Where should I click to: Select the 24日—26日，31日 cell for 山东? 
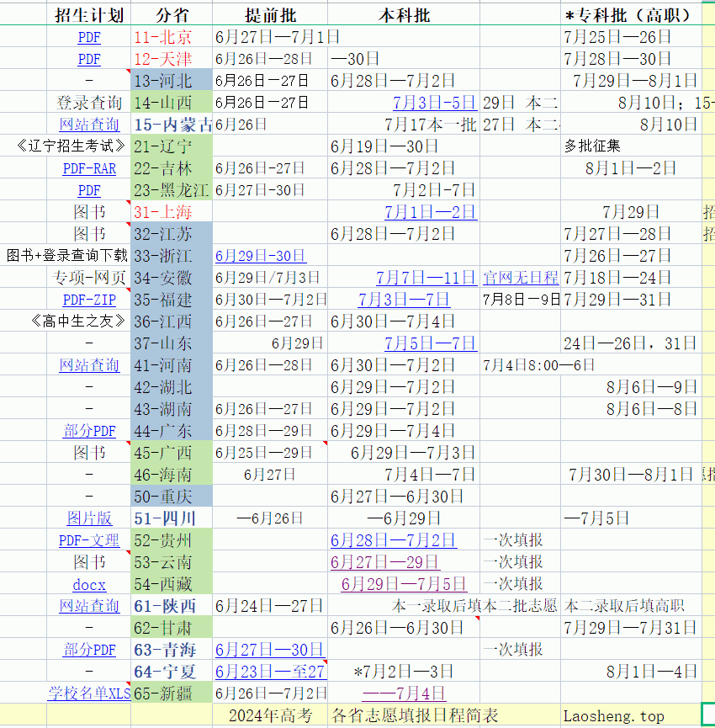631,343
